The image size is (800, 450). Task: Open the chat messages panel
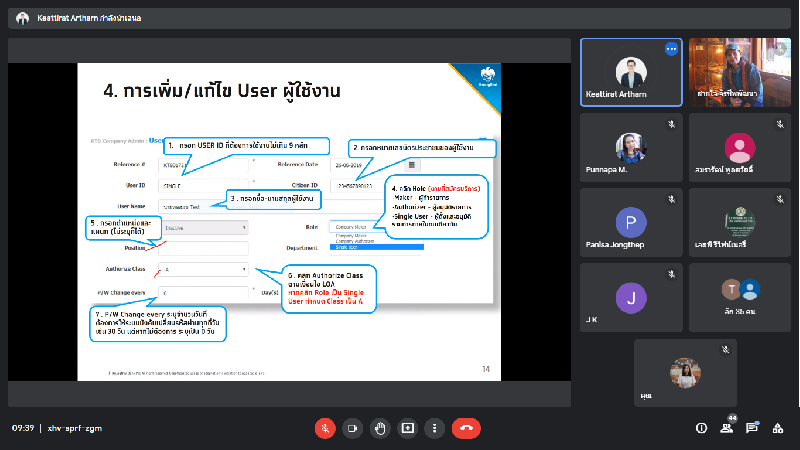click(x=752, y=427)
